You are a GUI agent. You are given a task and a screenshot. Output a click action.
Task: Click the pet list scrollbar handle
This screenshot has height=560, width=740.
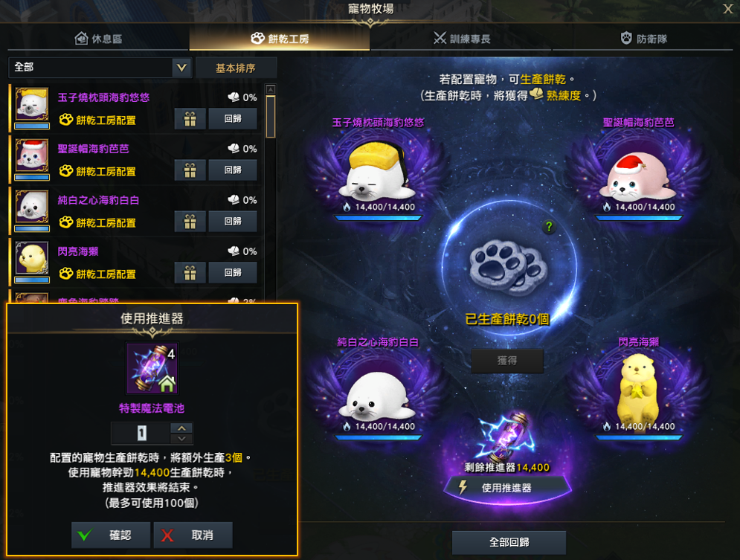(271, 117)
